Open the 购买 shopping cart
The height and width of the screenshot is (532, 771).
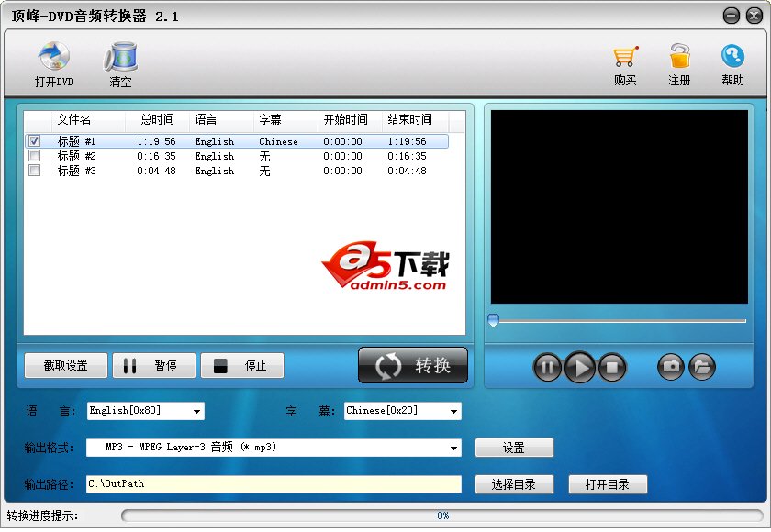pyautogui.click(x=625, y=65)
